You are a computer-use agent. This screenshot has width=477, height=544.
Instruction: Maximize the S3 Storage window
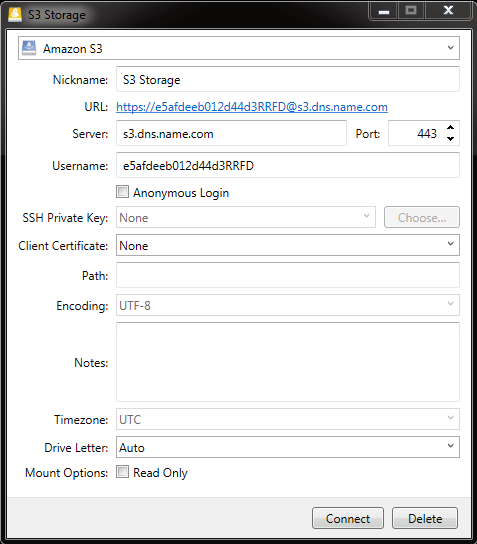pos(411,10)
